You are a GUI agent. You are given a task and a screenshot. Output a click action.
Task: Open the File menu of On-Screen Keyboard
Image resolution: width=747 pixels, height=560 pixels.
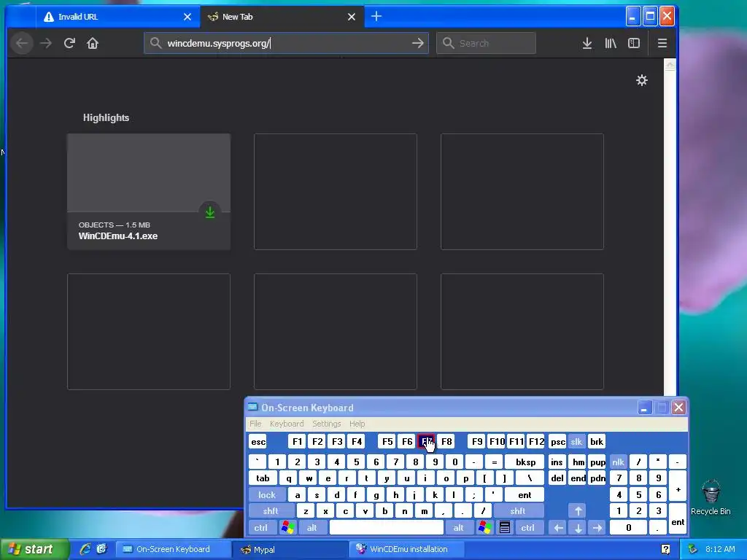(x=255, y=424)
